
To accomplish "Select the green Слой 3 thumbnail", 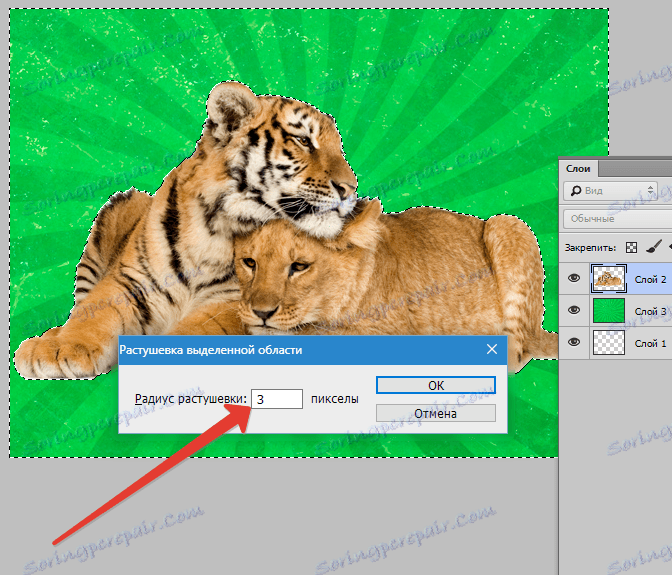I will point(609,311).
